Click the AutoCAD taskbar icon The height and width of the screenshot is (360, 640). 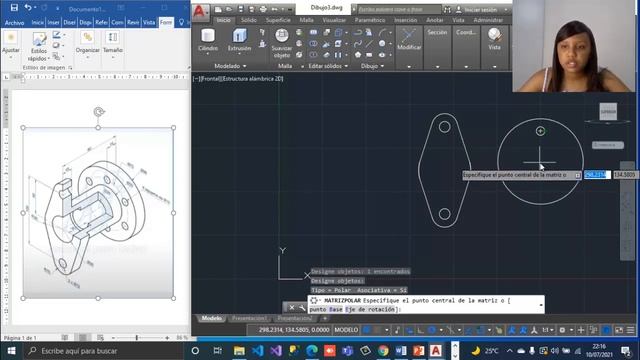point(436,351)
